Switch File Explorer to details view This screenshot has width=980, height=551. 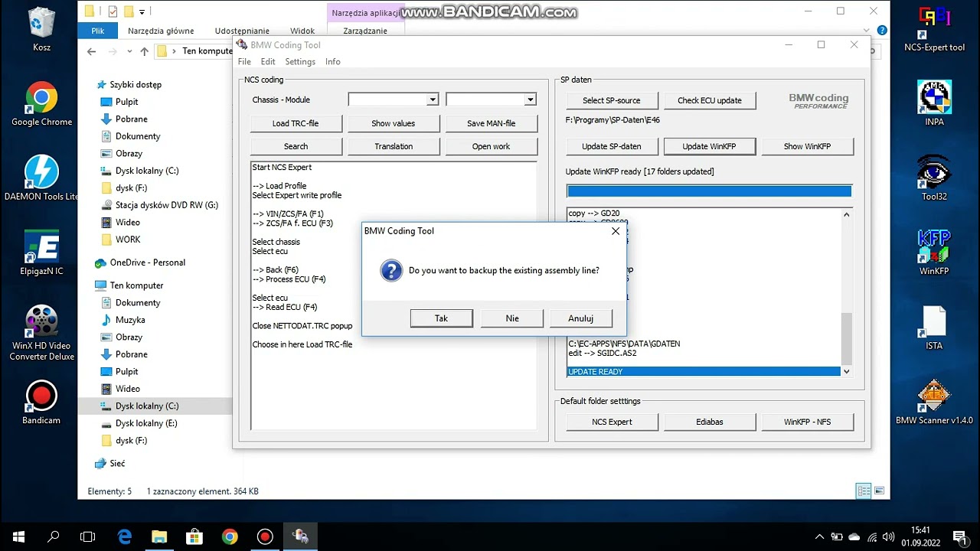point(864,491)
